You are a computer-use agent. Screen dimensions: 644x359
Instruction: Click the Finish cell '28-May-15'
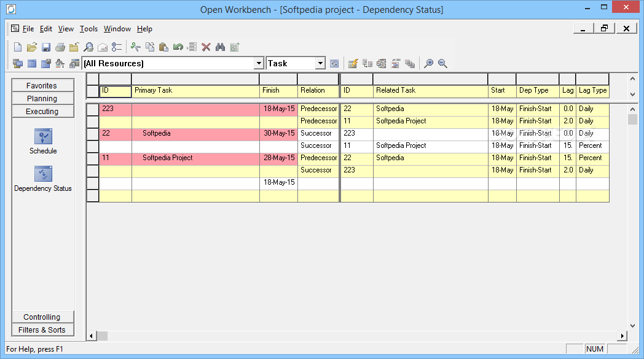pos(278,159)
